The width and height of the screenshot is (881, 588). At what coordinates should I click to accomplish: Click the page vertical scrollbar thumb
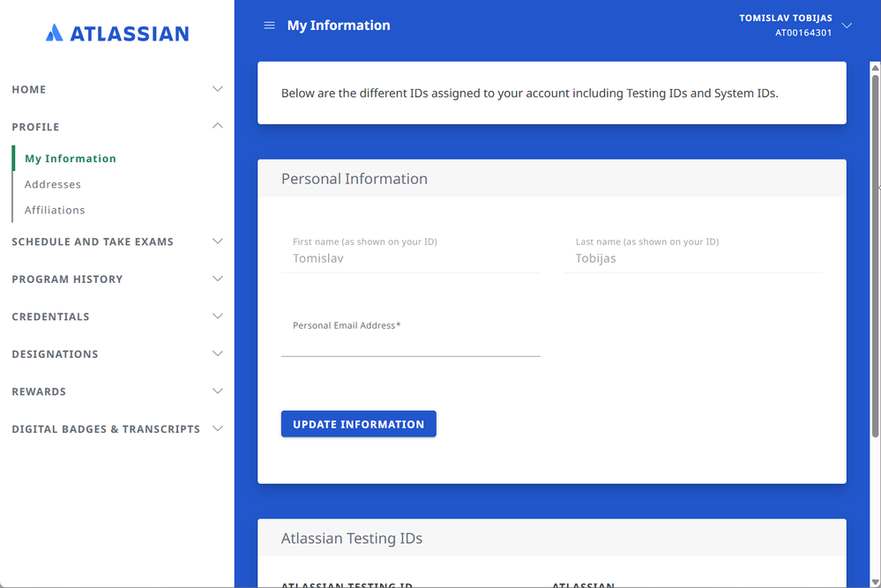pyautogui.click(x=876, y=256)
